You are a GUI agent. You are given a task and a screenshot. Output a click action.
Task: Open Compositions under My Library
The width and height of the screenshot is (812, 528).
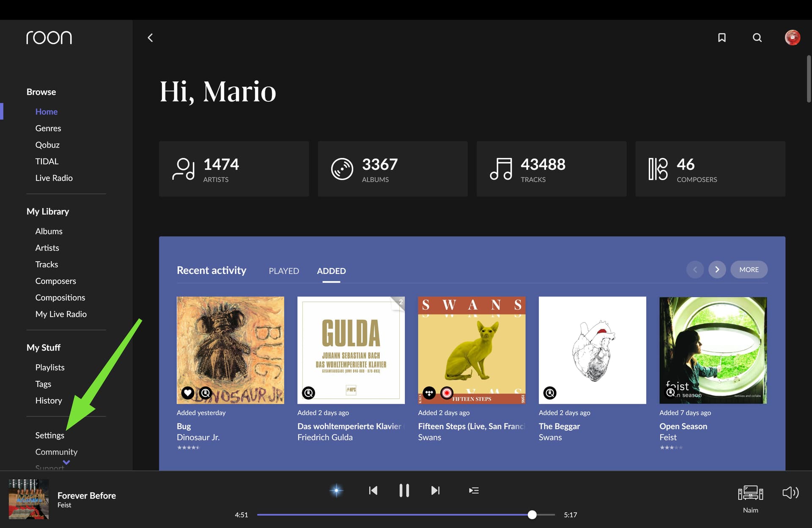[60, 297]
